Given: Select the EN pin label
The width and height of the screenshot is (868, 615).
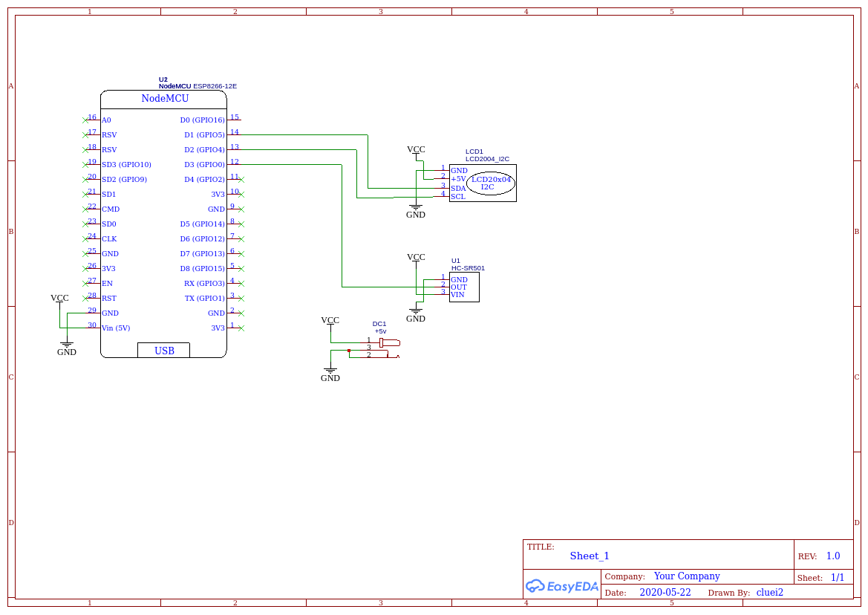Looking at the screenshot, I should pyautogui.click(x=107, y=284).
